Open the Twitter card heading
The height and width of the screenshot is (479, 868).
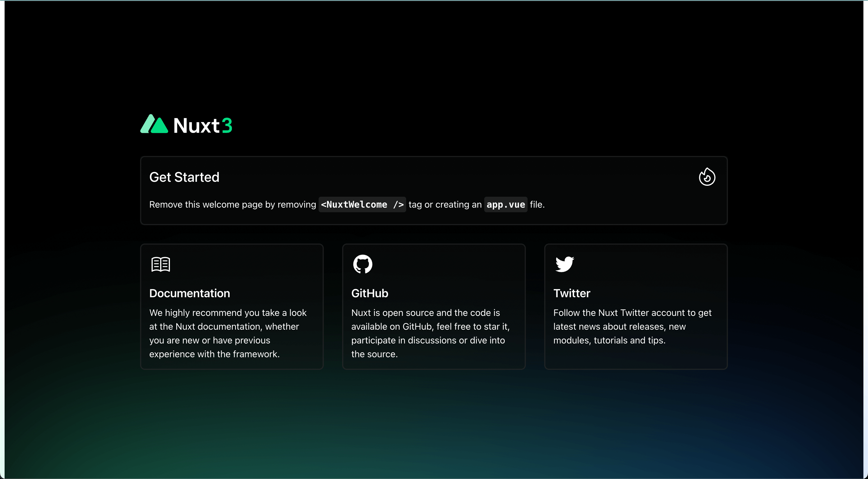(x=572, y=293)
